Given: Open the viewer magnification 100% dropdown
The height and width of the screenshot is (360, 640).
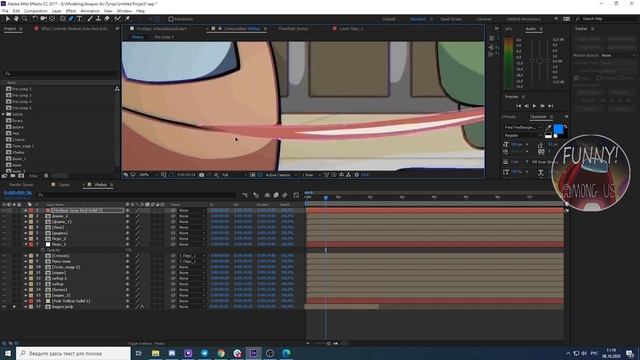Looking at the screenshot, I should [147, 175].
